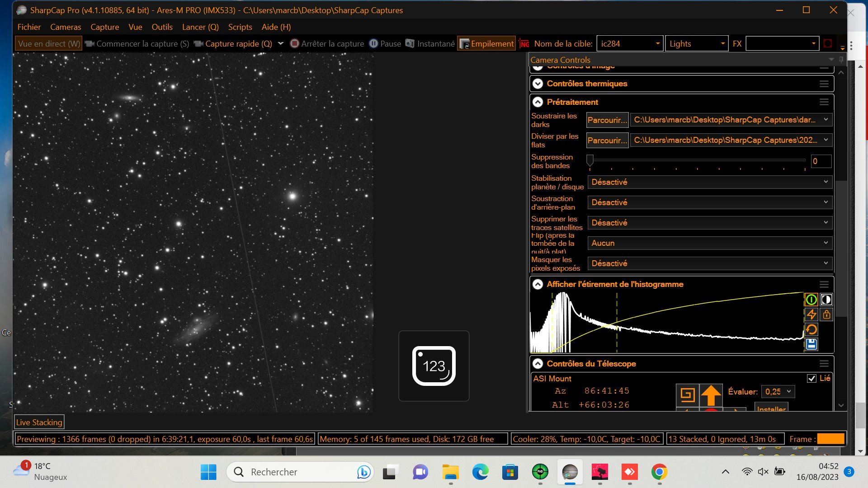Move the mount up with orange arrow
The height and width of the screenshot is (488, 868).
point(711,395)
